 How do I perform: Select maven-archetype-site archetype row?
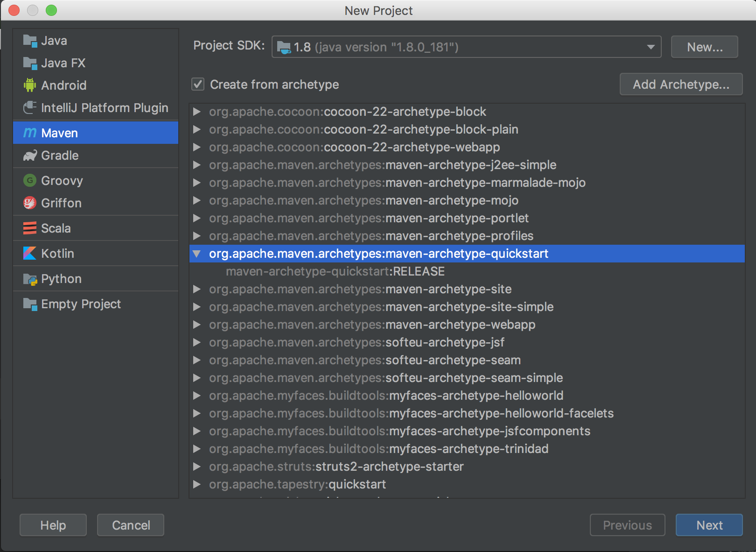tap(467, 289)
